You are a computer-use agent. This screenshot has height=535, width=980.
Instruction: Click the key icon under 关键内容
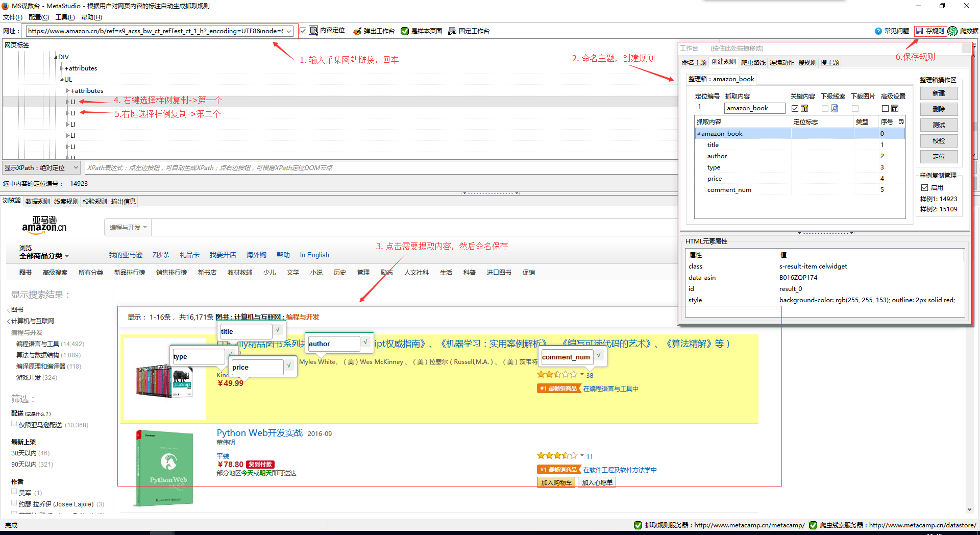[805, 108]
